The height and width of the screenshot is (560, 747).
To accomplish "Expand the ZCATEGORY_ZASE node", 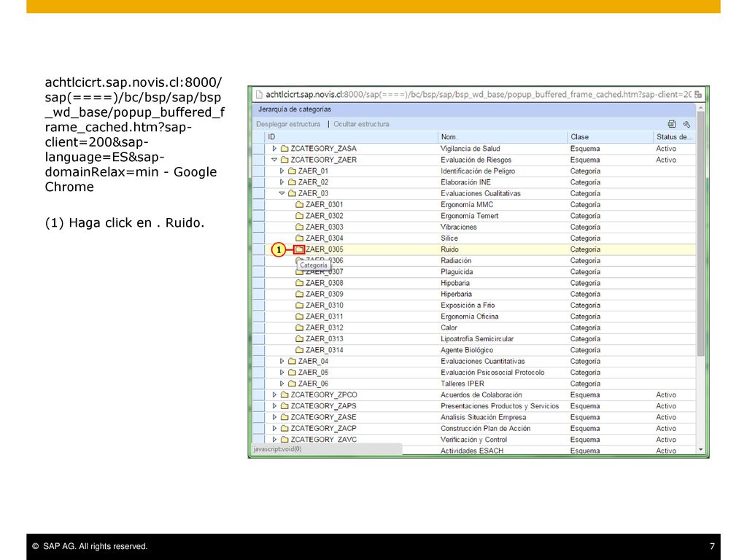I will (x=274, y=417).
